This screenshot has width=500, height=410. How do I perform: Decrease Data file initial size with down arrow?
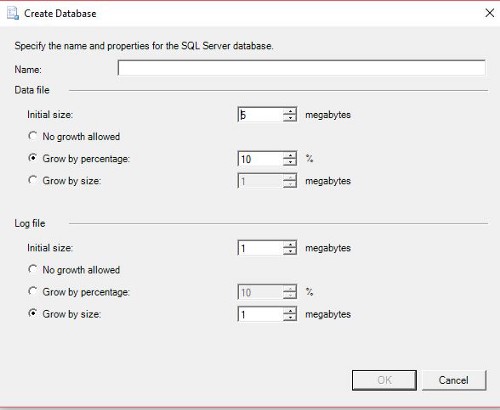[x=290, y=118]
